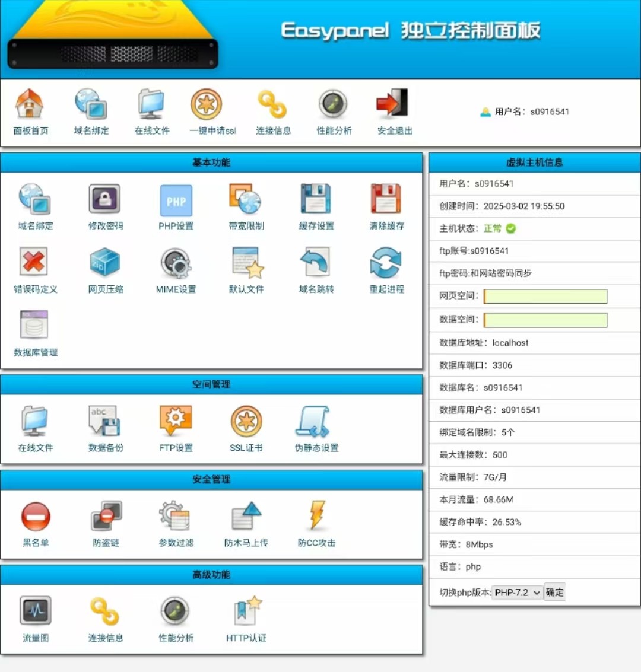Click the 数据空间 usage bar

point(545,320)
